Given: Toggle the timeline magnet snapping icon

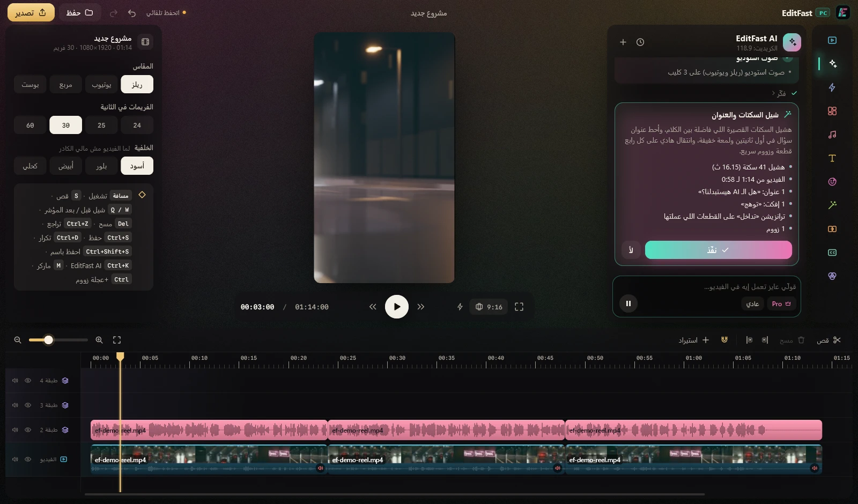Looking at the screenshot, I should tap(724, 340).
